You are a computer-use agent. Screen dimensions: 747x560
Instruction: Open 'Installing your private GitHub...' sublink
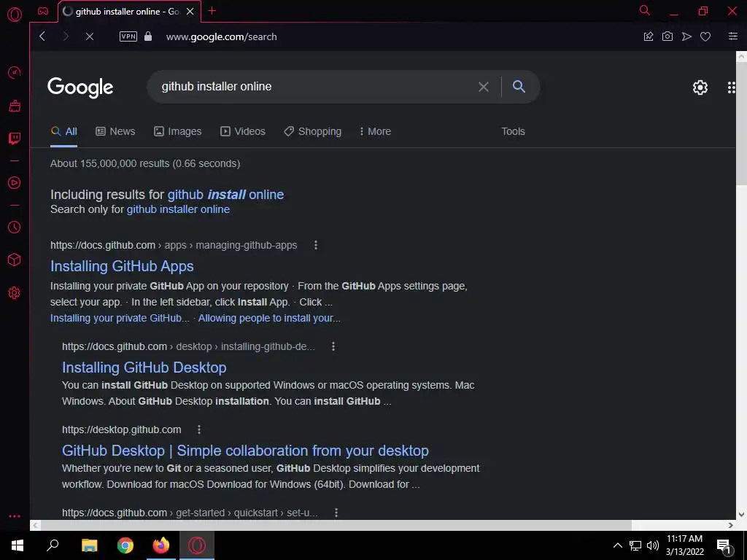120,318
